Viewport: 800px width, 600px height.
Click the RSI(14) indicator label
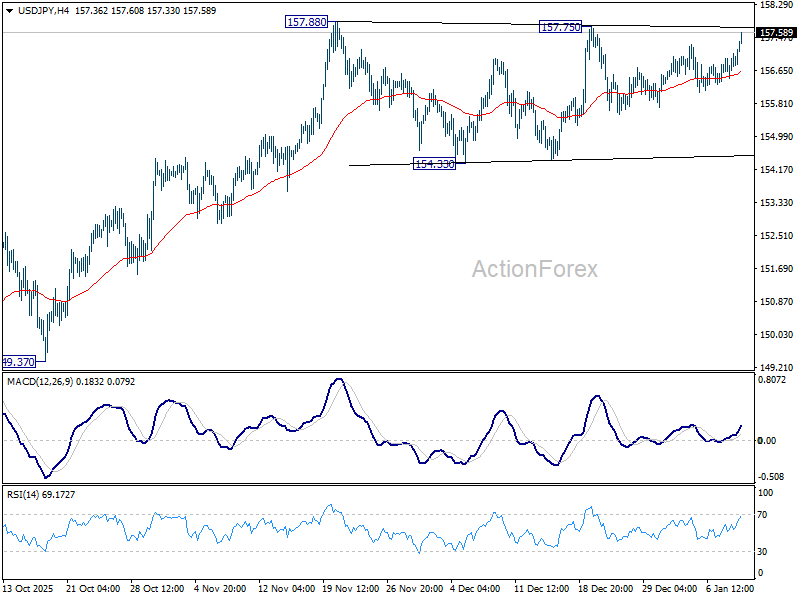22,494
